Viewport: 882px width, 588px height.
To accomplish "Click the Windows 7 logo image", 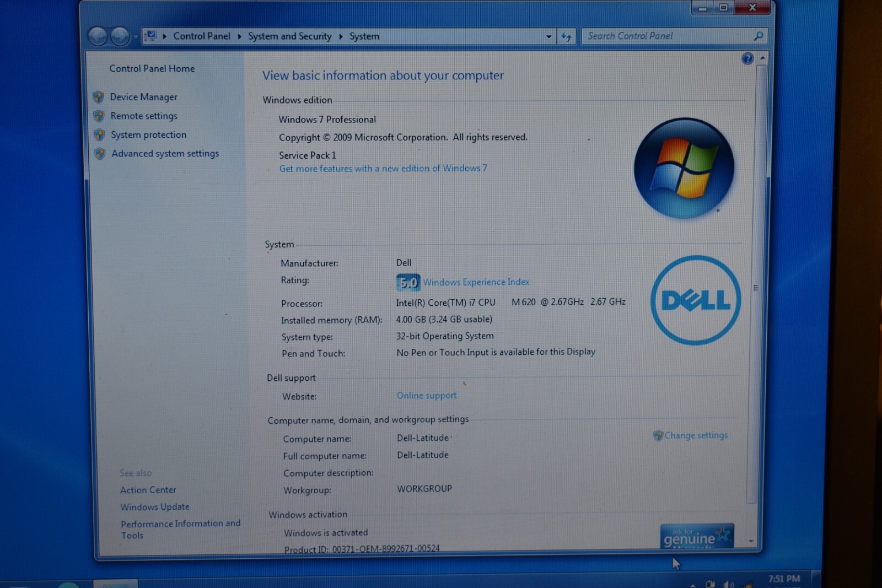I will tap(684, 168).
